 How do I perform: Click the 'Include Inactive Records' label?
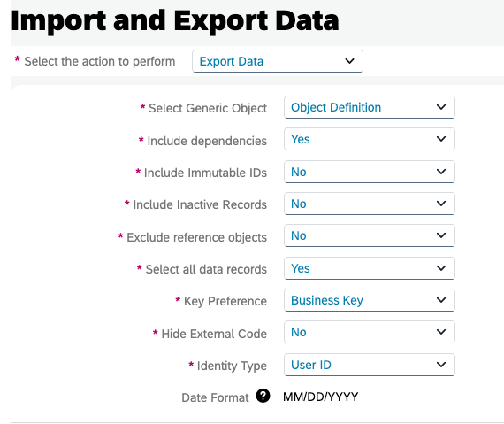coord(200,204)
